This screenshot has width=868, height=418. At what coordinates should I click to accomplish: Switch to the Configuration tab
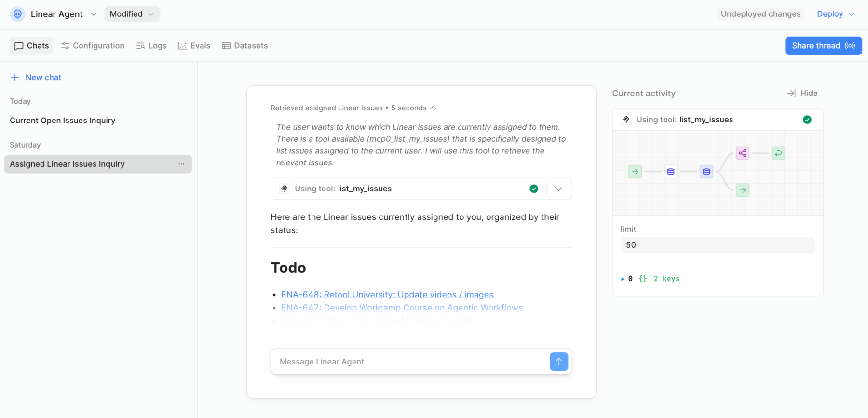pos(93,46)
